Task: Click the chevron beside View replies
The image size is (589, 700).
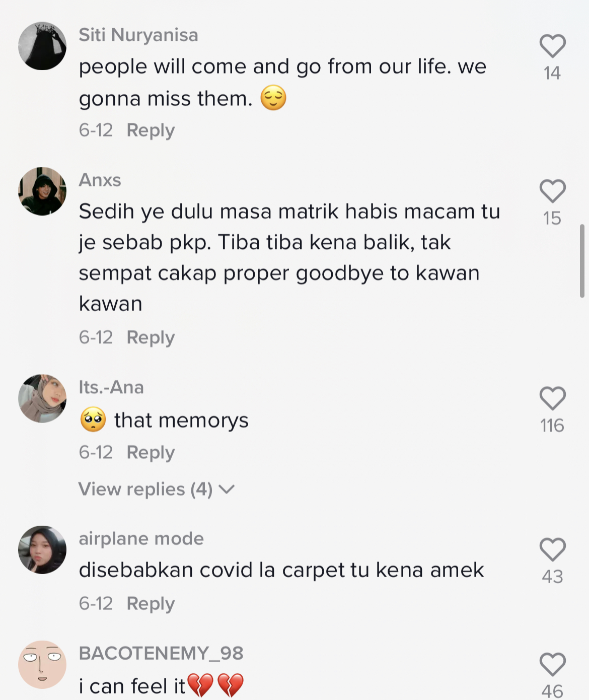Action: click(227, 489)
